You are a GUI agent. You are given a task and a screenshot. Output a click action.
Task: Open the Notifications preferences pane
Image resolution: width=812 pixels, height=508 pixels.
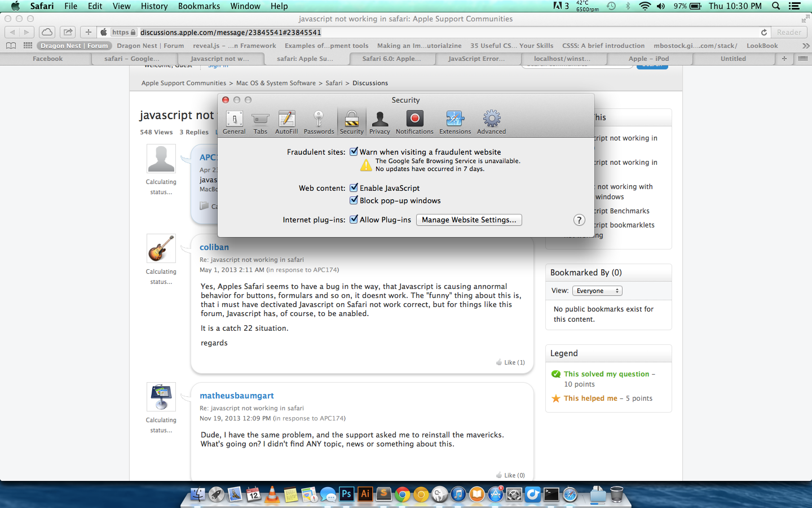(x=414, y=122)
